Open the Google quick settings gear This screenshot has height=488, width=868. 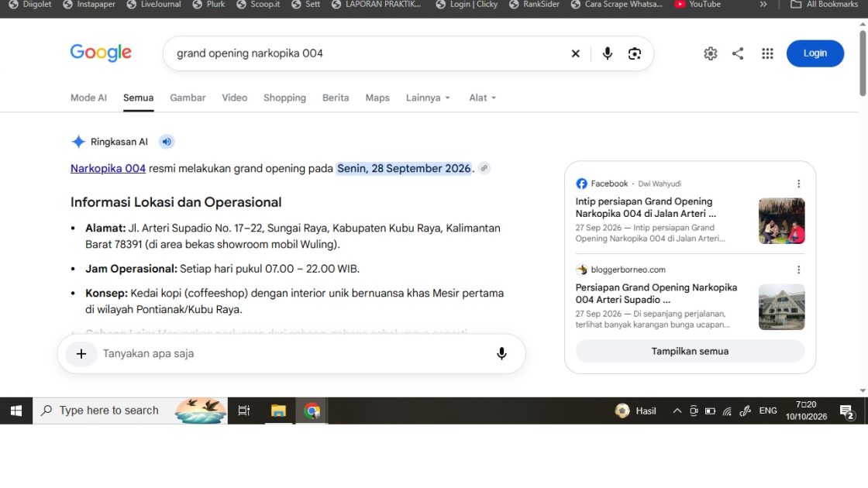click(710, 53)
